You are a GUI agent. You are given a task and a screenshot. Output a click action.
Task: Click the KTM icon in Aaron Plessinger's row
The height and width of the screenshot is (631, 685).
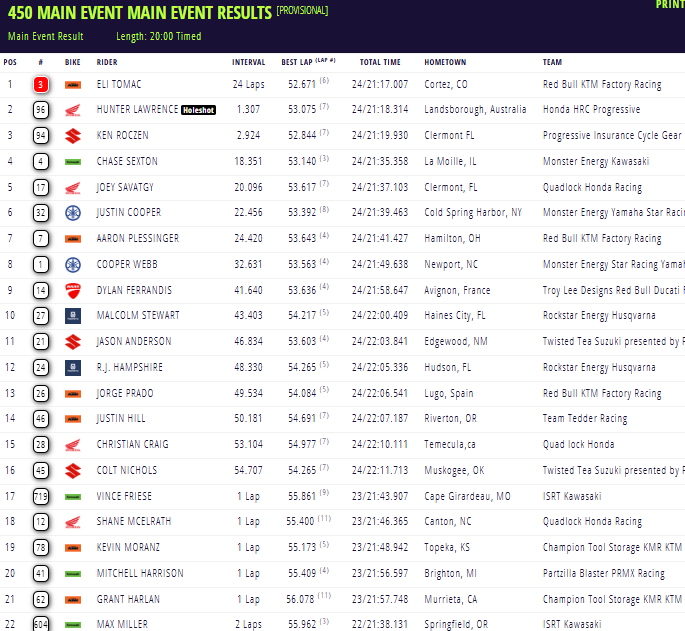pos(73,239)
